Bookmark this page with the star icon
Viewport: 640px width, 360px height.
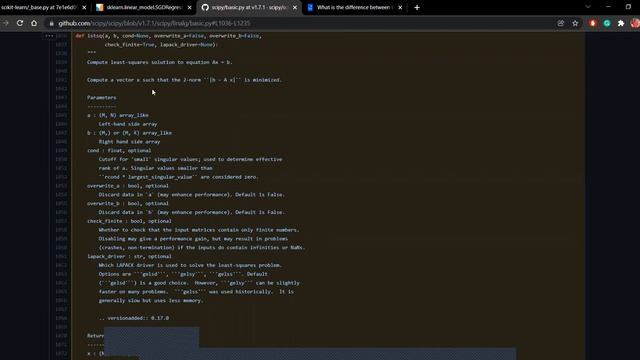575,23
